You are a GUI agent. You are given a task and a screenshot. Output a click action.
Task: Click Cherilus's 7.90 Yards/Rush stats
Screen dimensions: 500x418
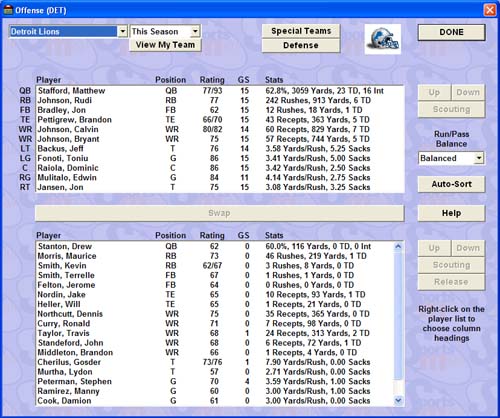(x=318, y=362)
